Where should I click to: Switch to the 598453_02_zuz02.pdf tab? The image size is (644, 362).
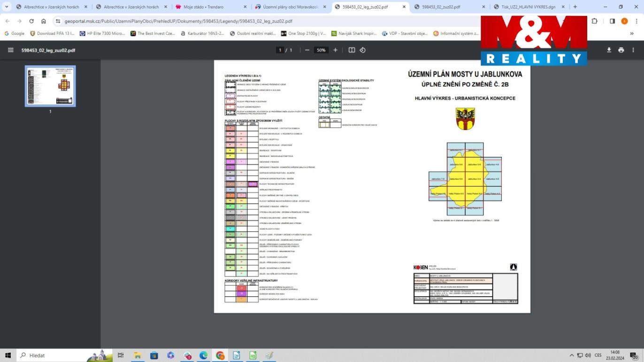(449, 7)
